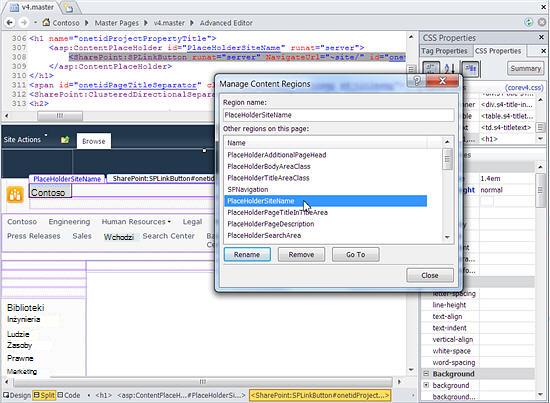Image resolution: width=550 pixels, height=403 pixels.
Task: Click Show set properties on top icon
Action: tap(470, 68)
